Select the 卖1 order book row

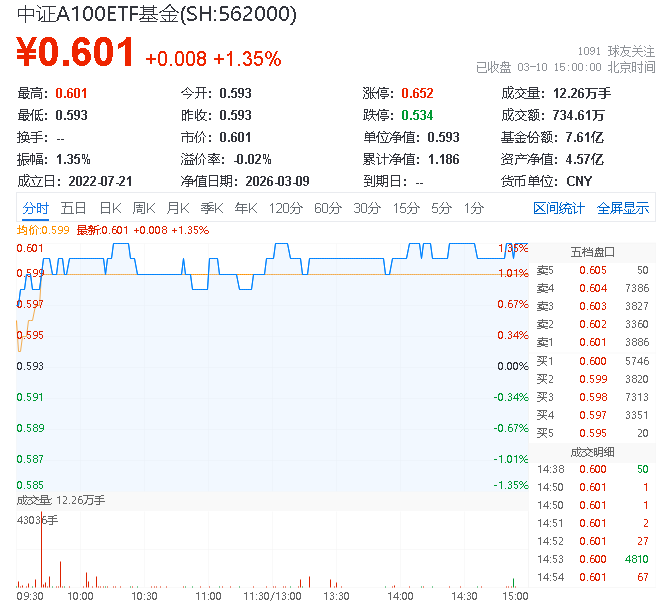[592, 342]
